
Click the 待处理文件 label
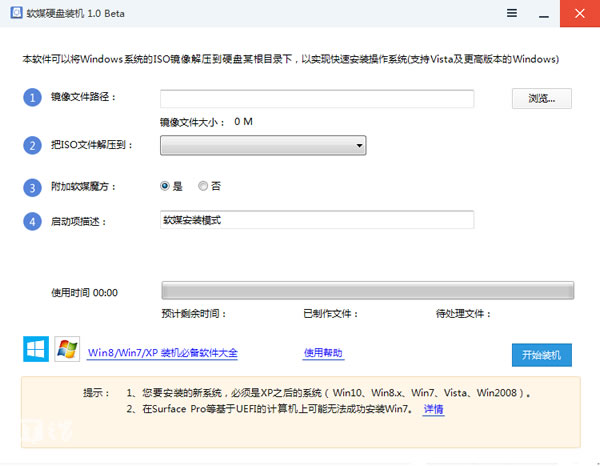click(463, 314)
